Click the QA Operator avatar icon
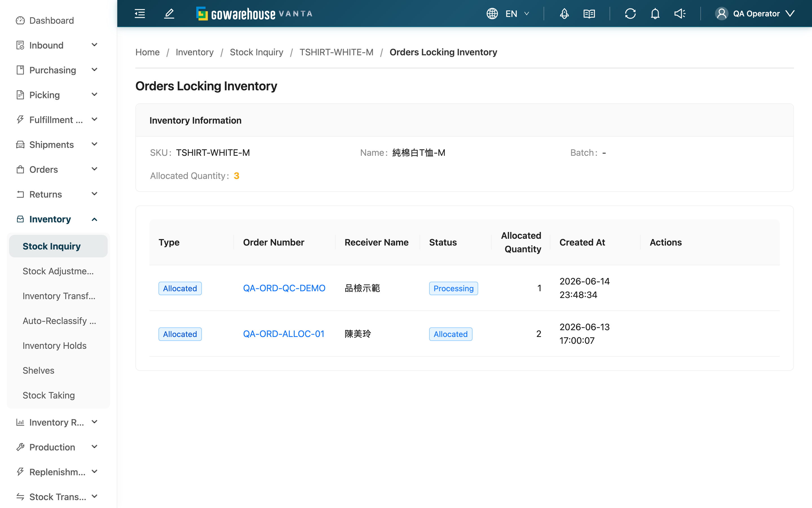Image resolution: width=812 pixels, height=508 pixels. 721,14
